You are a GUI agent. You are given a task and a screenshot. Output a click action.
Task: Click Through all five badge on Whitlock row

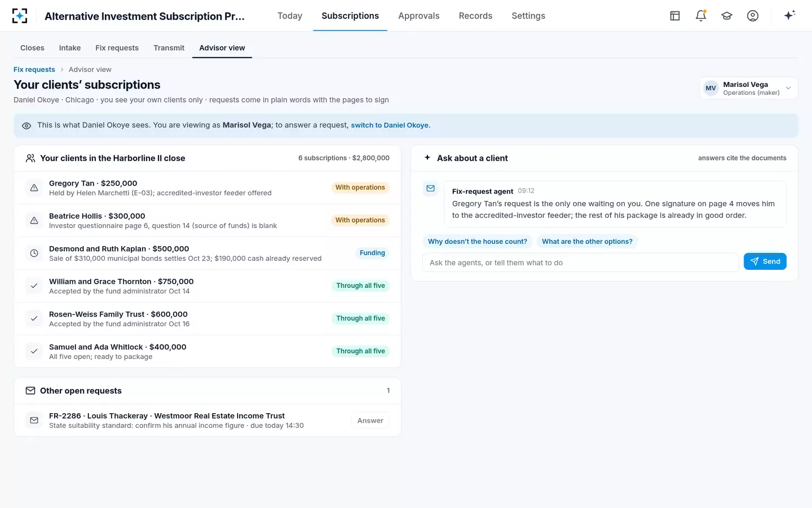(360, 351)
